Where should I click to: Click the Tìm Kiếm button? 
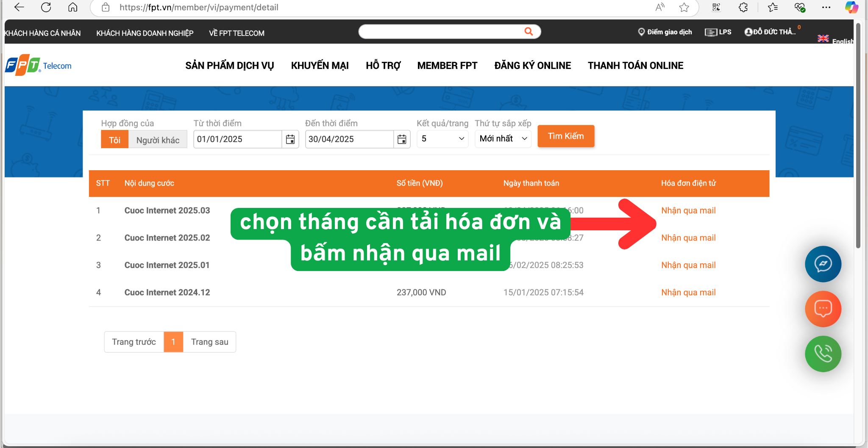tap(566, 136)
